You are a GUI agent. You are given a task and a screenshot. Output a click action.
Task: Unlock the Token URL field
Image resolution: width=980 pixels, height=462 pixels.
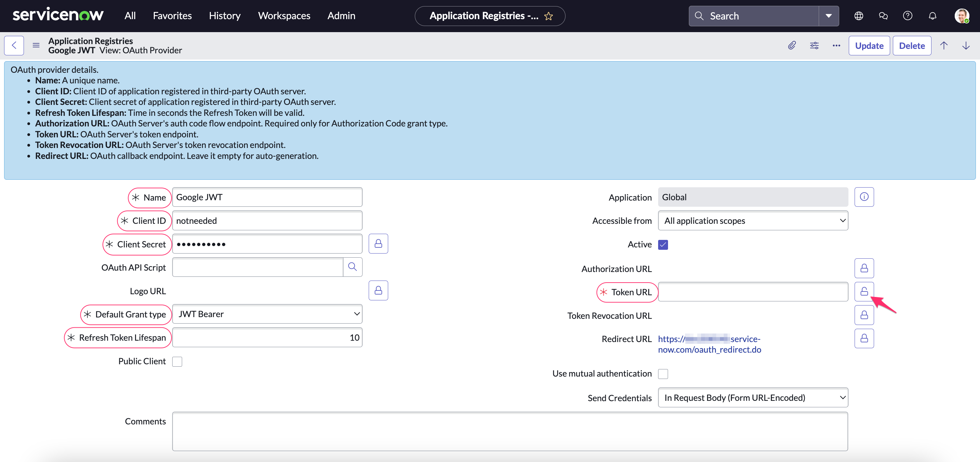point(864,291)
